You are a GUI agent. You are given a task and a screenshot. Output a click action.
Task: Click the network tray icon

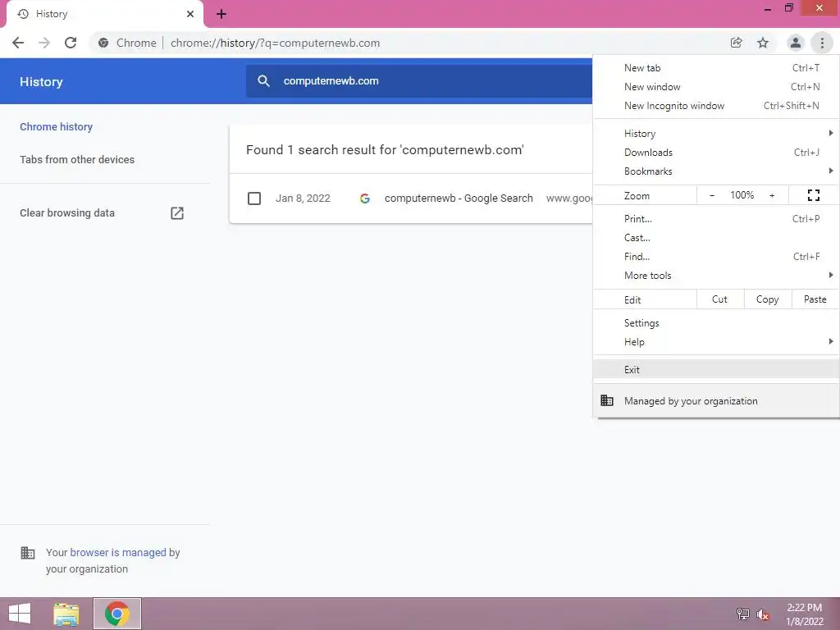(x=742, y=614)
